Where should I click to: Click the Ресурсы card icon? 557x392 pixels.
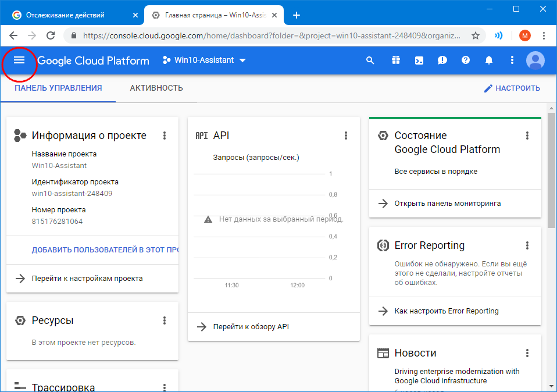click(20, 320)
